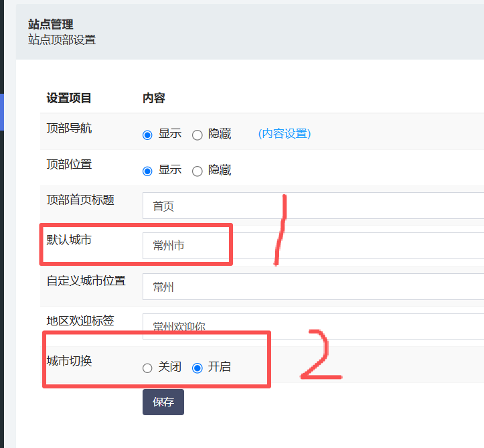Click the 城市切换 row label
484x448 pixels.
(69, 361)
